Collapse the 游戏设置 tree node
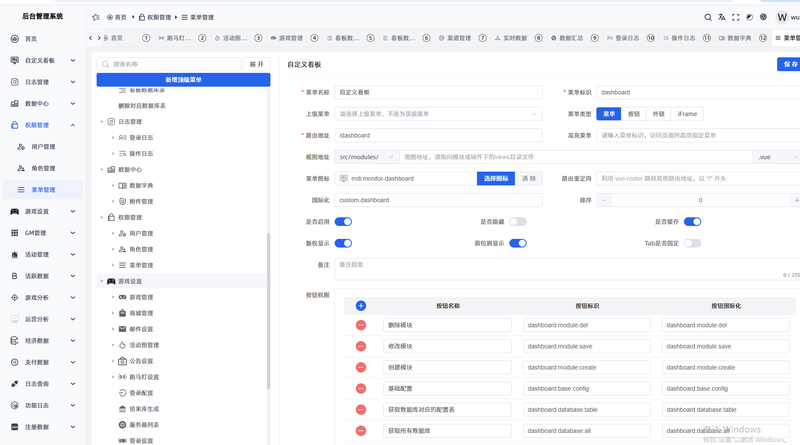This screenshot has width=800, height=445. tap(102, 281)
